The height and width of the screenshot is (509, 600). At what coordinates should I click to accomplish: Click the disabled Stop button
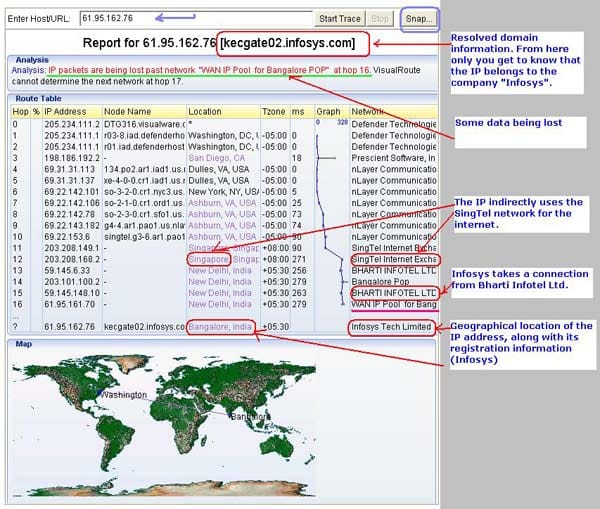pos(380,18)
